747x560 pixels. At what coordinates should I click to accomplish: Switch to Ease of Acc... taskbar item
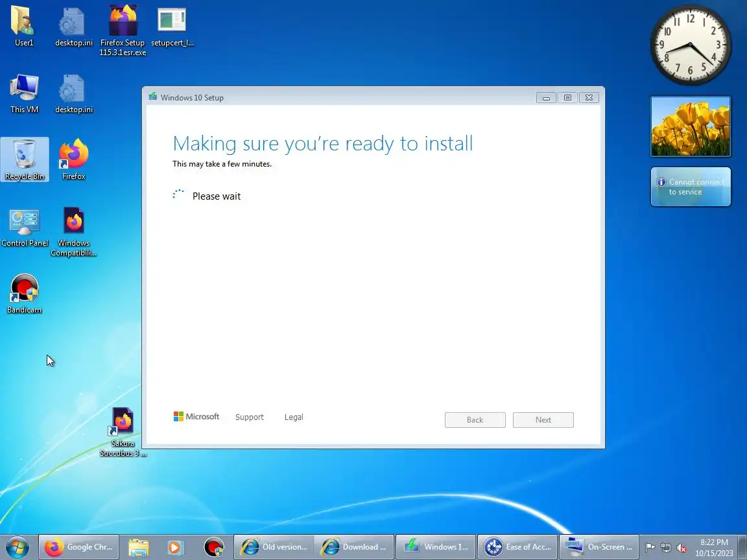point(517,547)
